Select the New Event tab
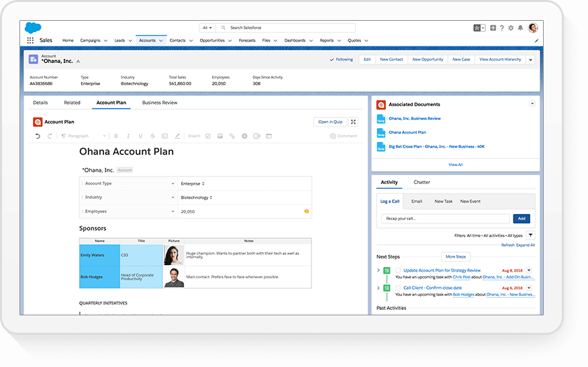The width and height of the screenshot is (588, 367). point(471,201)
